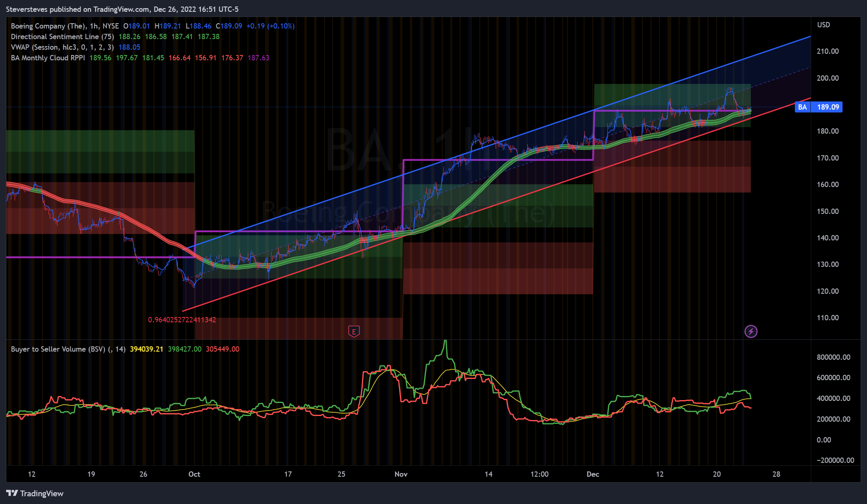Screen dimensions: 867x504
Task: Click the 188.05 VWAP value
Action: [x=129, y=47]
